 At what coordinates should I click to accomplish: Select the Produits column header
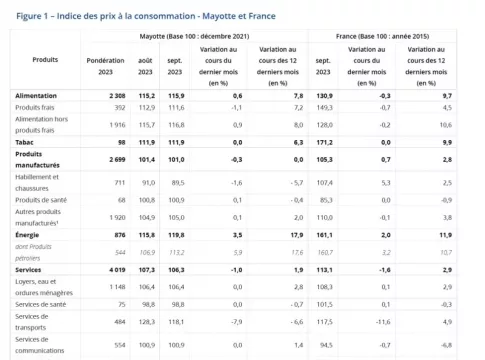pos(45,60)
